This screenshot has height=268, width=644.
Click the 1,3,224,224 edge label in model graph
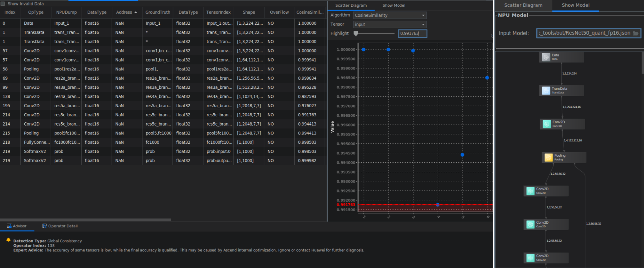569,74
